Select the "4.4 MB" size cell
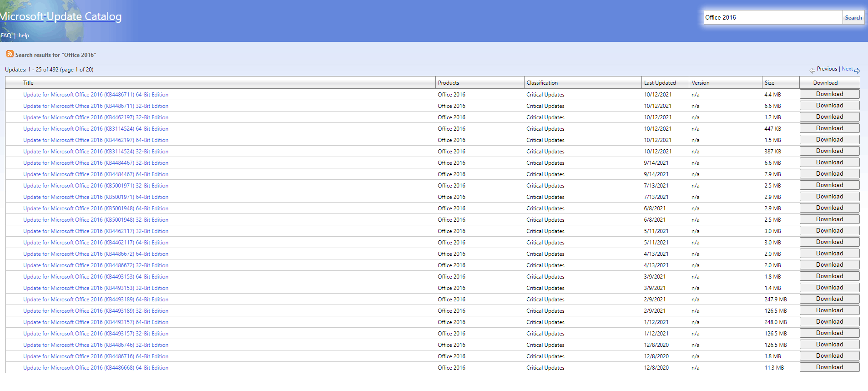This screenshot has height=391, width=868. [x=773, y=95]
